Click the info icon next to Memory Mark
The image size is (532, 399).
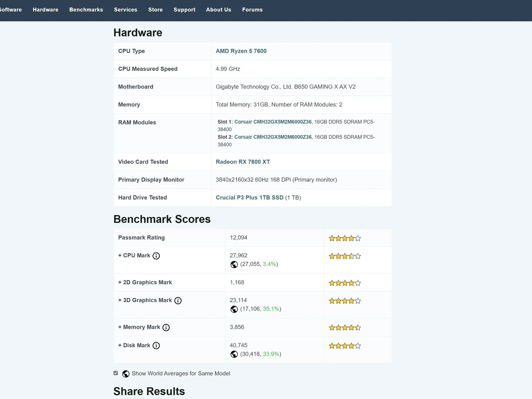(166, 328)
